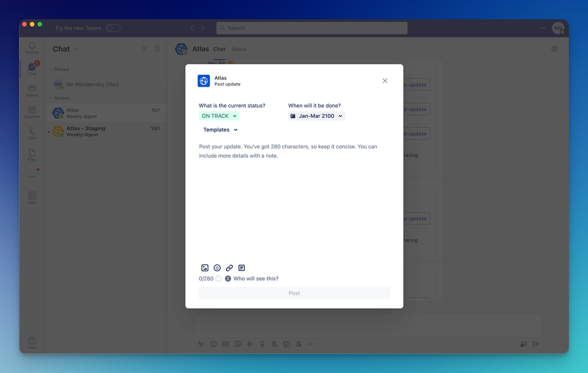Show more apps ellipsis in sidebar
The image size is (588, 373).
pos(32,176)
